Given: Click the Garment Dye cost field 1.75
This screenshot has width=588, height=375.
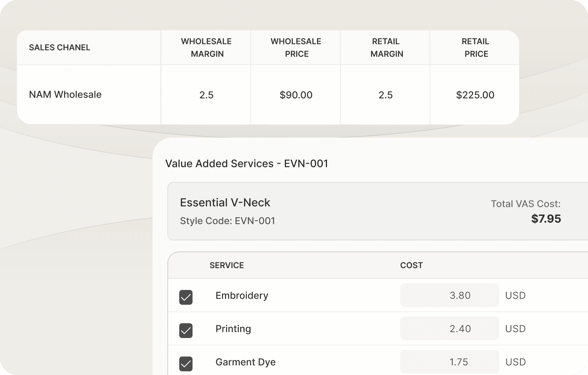Looking at the screenshot, I should (x=449, y=362).
